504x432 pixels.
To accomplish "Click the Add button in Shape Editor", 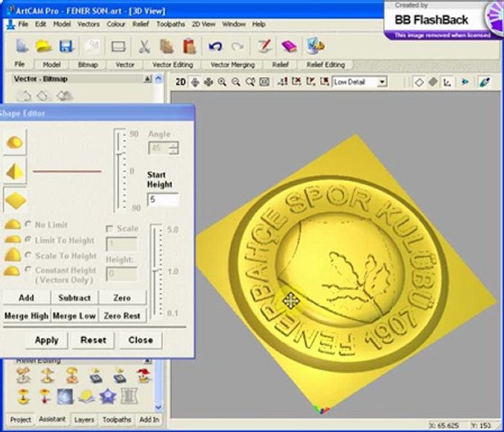I will [26, 298].
